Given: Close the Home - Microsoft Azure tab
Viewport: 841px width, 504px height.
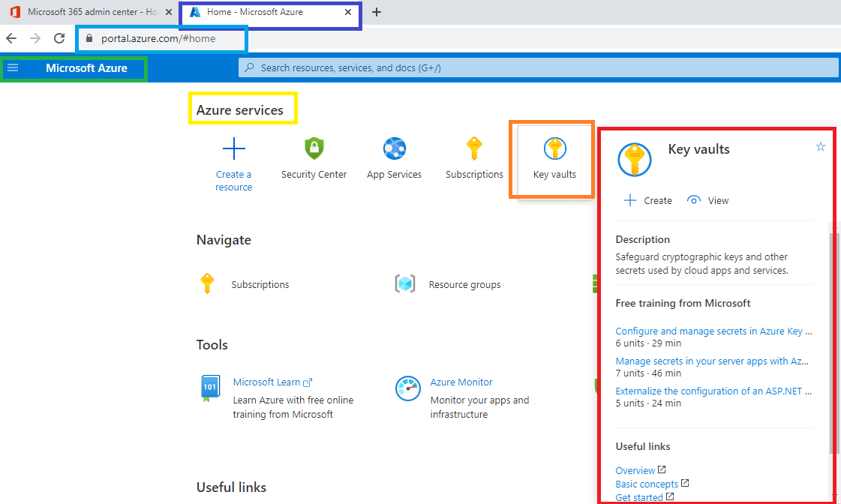Looking at the screenshot, I should point(348,12).
